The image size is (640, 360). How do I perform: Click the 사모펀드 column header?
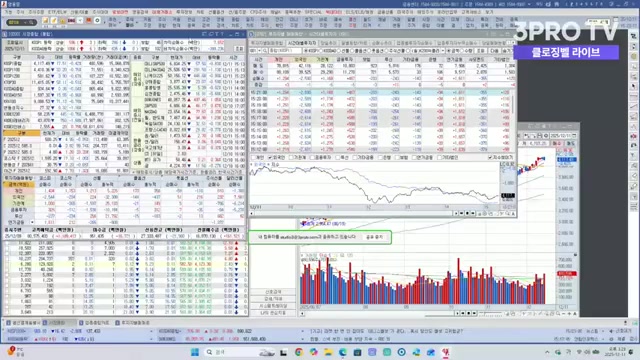[476, 60]
